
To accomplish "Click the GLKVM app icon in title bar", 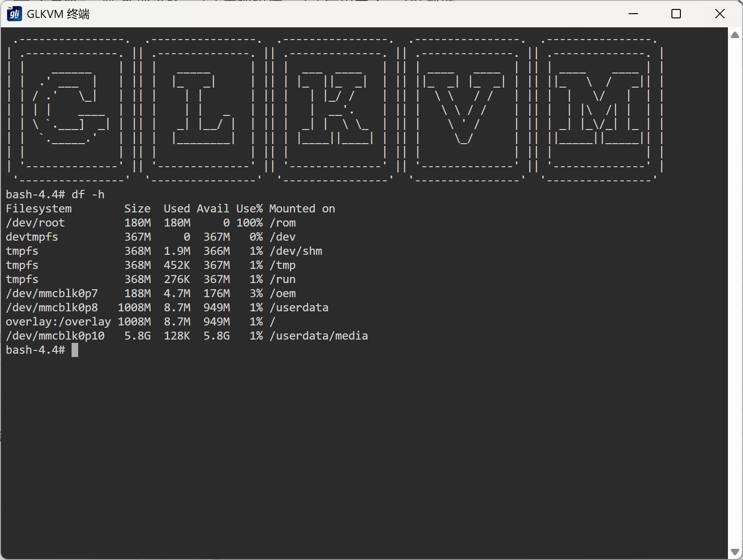I will click(15, 14).
